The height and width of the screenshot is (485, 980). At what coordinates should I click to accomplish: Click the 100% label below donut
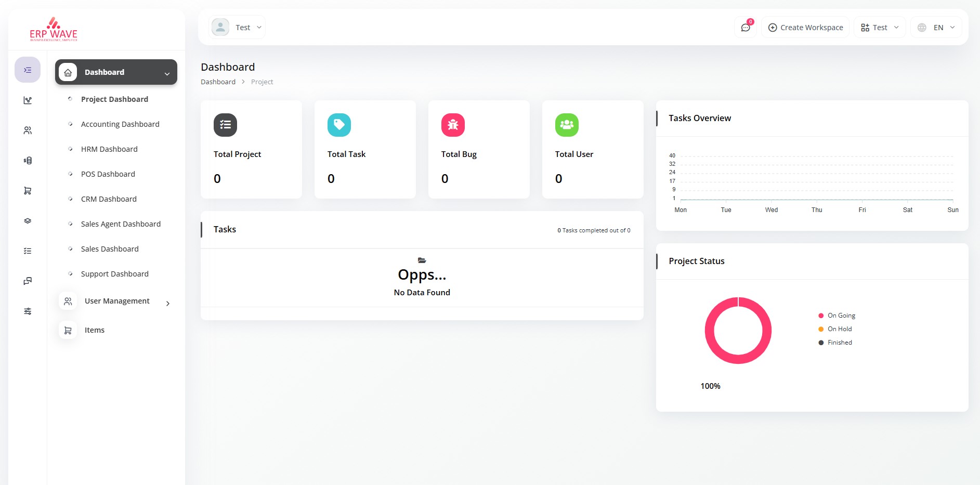(710, 386)
